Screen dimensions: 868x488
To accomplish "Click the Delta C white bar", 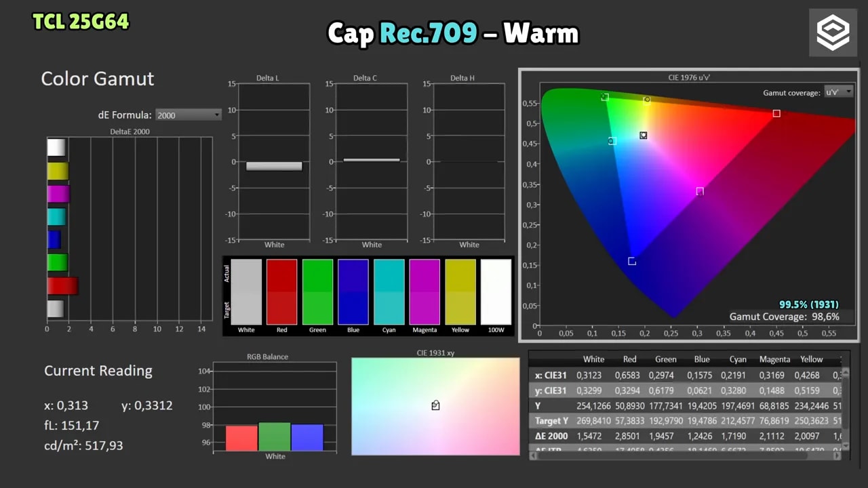I will click(372, 160).
